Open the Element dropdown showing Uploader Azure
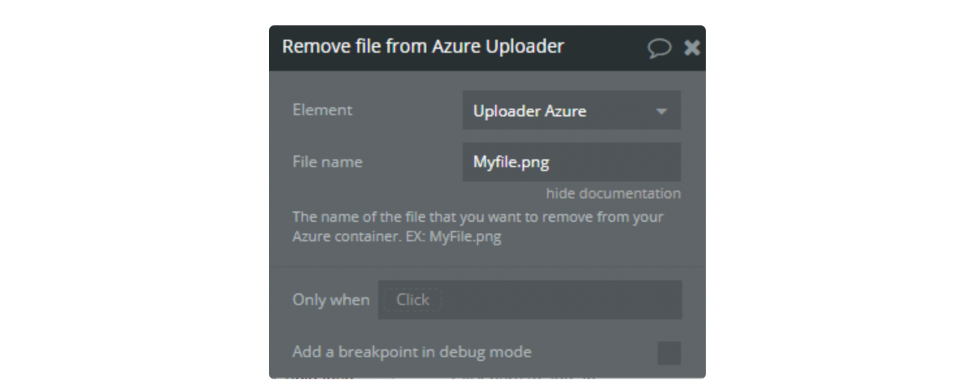980x389 pixels. 571,111
